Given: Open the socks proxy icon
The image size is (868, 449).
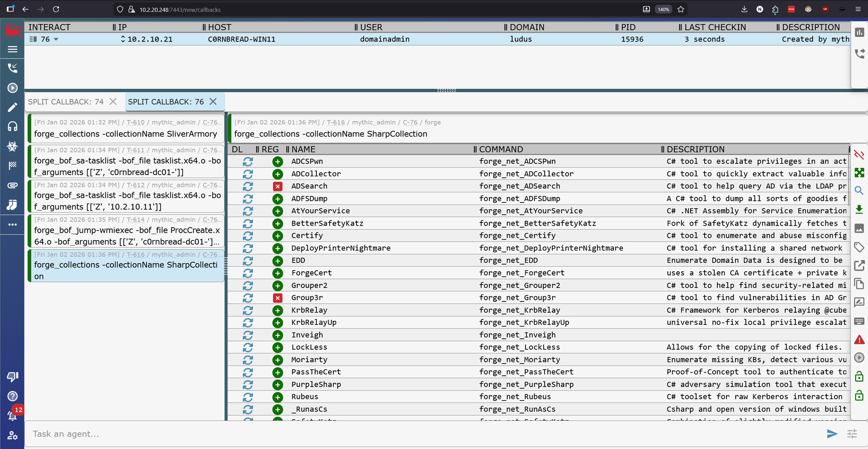Looking at the screenshot, I should (x=12, y=204).
